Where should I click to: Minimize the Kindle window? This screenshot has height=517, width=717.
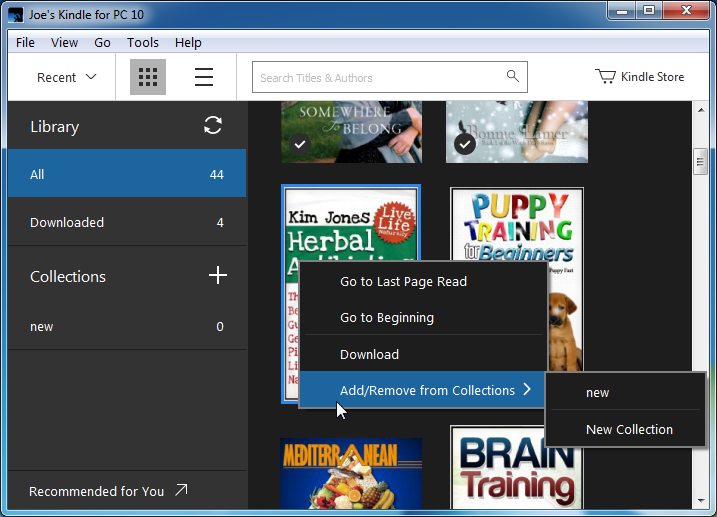click(x=622, y=11)
